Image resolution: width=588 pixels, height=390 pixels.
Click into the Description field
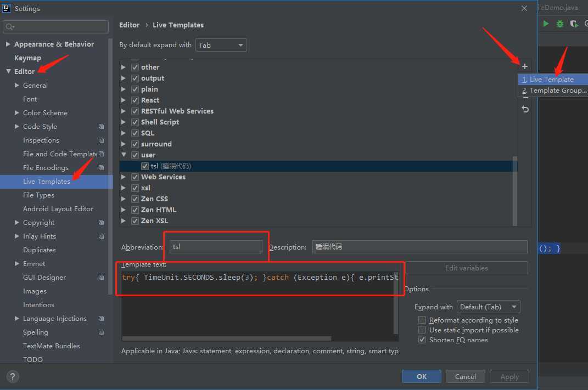pos(420,247)
